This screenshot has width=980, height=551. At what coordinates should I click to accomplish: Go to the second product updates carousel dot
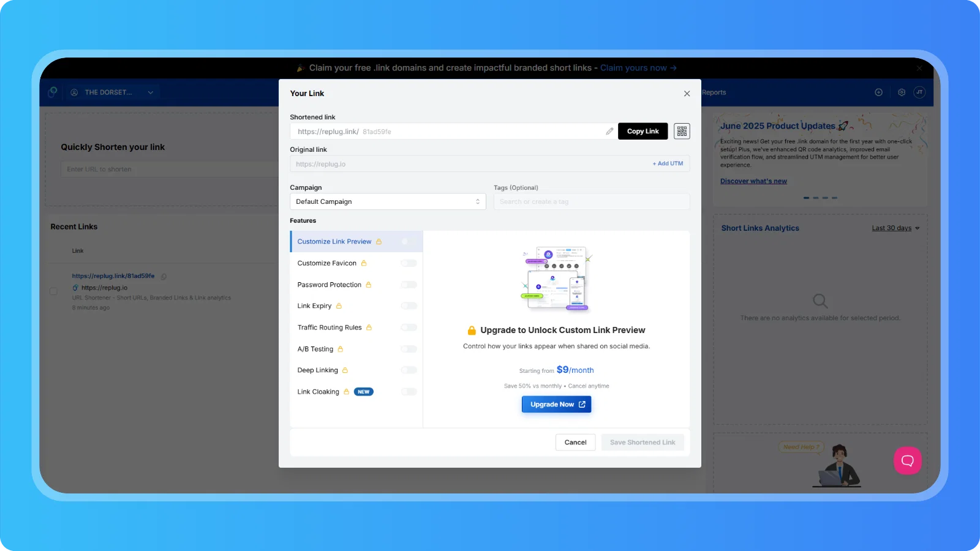click(x=816, y=198)
